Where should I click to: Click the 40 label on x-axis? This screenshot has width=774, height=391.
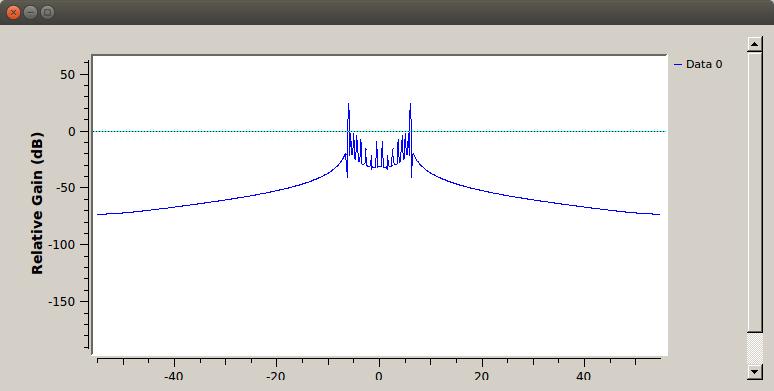583,376
